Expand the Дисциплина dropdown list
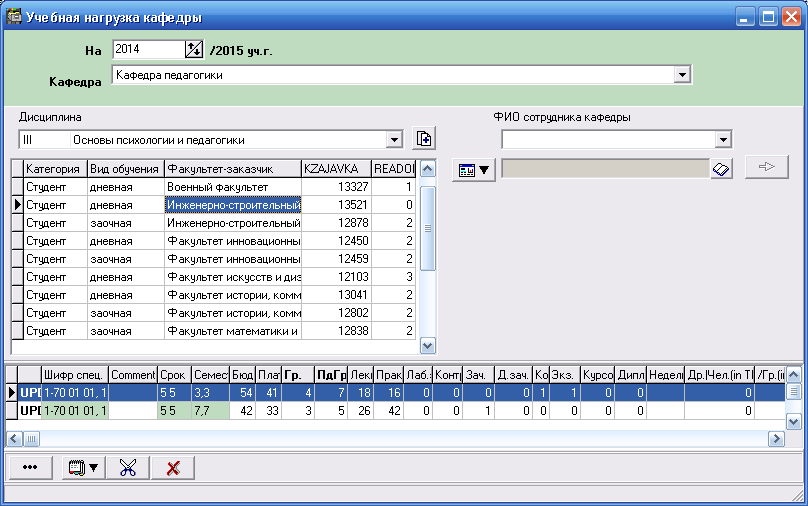This screenshot has height=506, width=808. coord(394,140)
